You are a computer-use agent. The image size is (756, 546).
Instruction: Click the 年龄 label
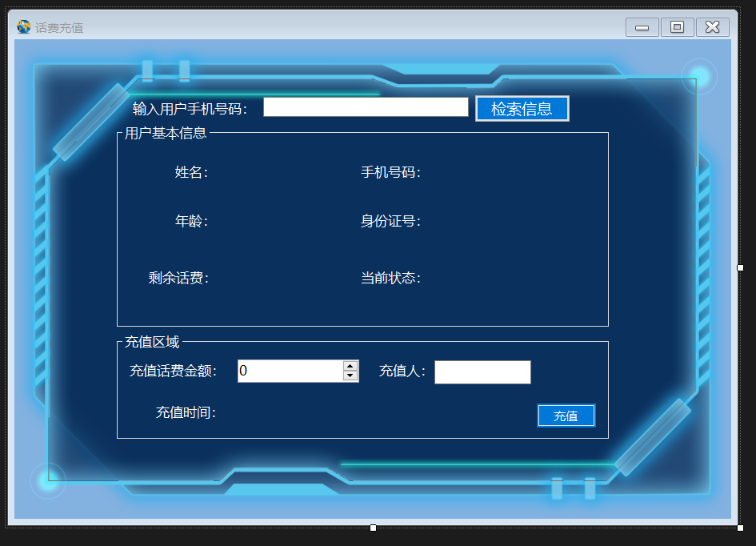click(x=191, y=221)
